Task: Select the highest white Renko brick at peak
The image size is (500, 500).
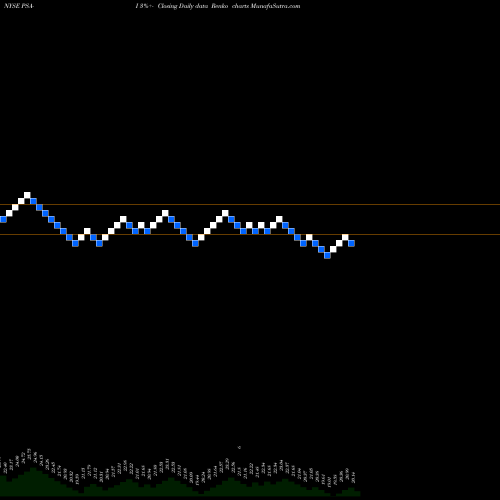Action: pos(27,195)
